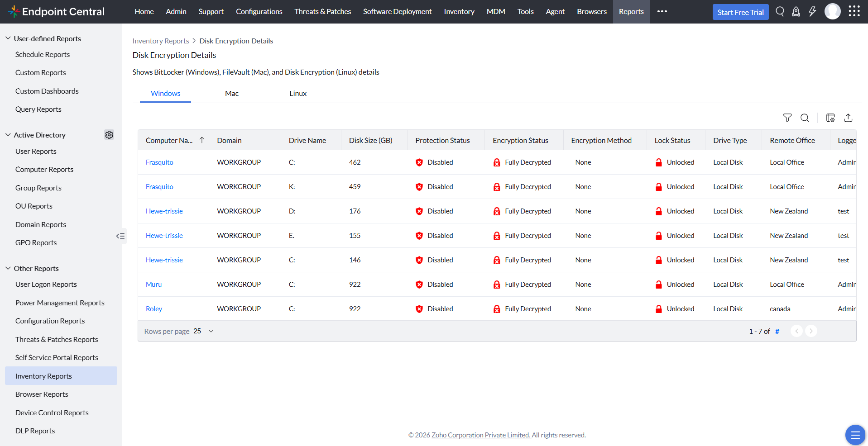Open the Muru computer link
This screenshot has width=868, height=446.
coord(153,285)
